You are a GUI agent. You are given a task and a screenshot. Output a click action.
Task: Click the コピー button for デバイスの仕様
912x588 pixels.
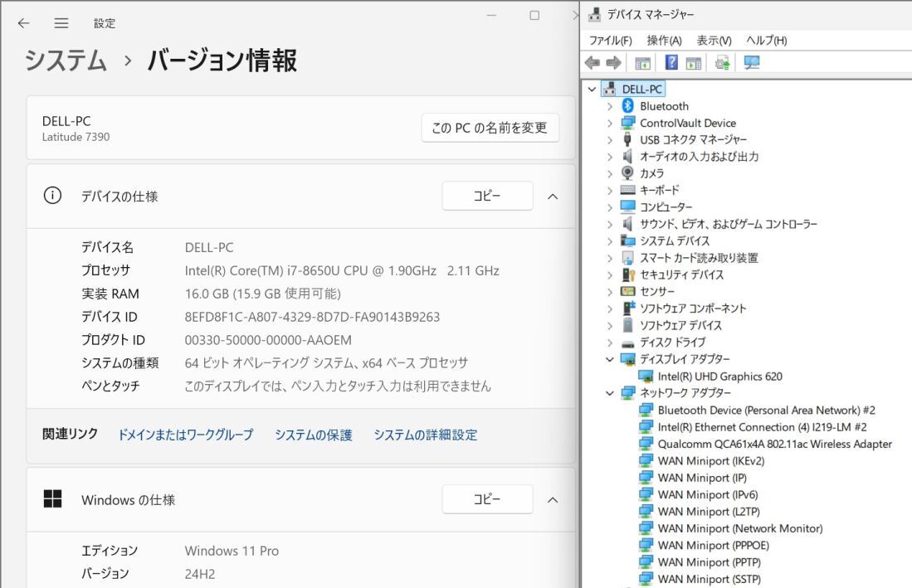(x=487, y=196)
